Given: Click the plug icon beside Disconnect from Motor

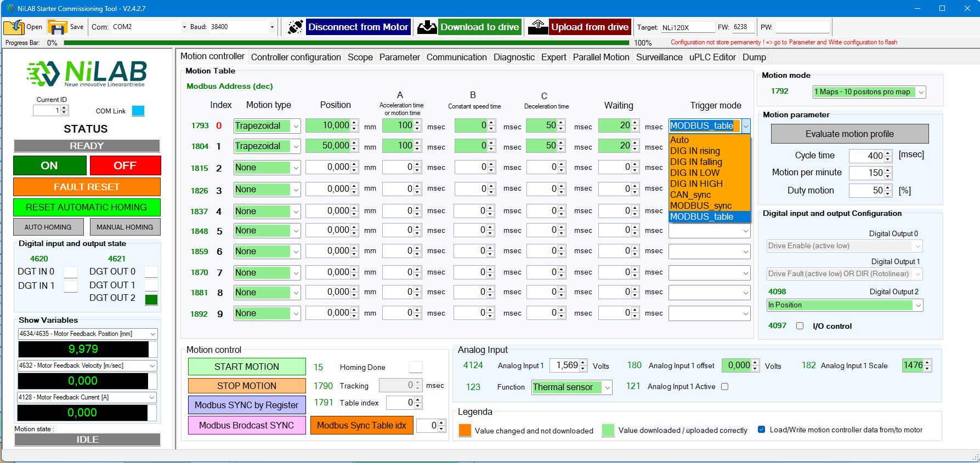Looking at the screenshot, I should (295, 27).
